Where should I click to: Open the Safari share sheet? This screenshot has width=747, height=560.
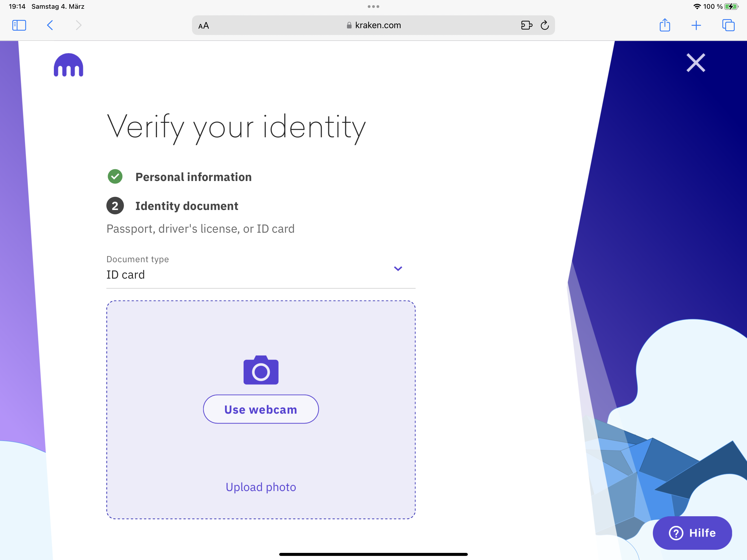point(665,25)
